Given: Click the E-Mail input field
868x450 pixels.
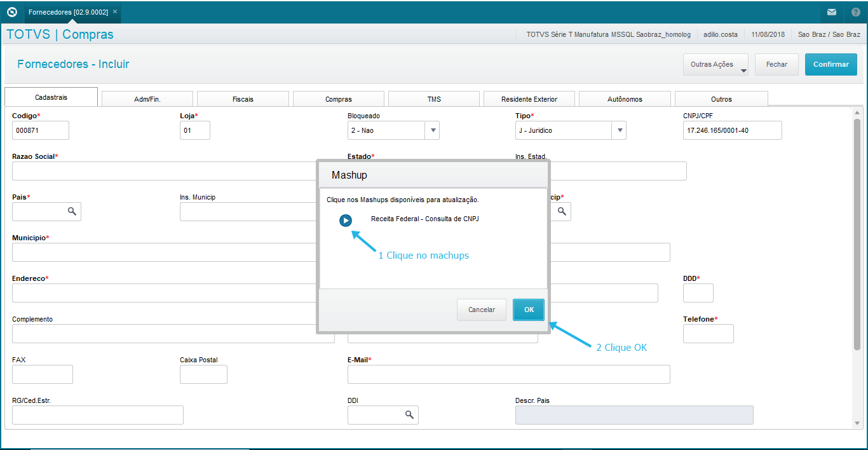Looking at the screenshot, I should click(509, 374).
